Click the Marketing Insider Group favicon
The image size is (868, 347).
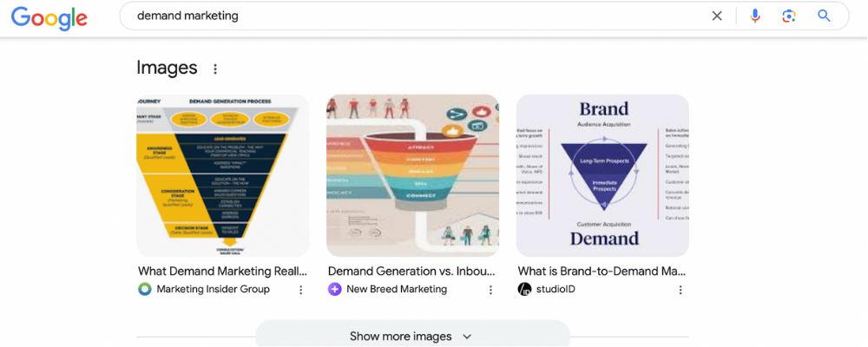click(x=145, y=289)
